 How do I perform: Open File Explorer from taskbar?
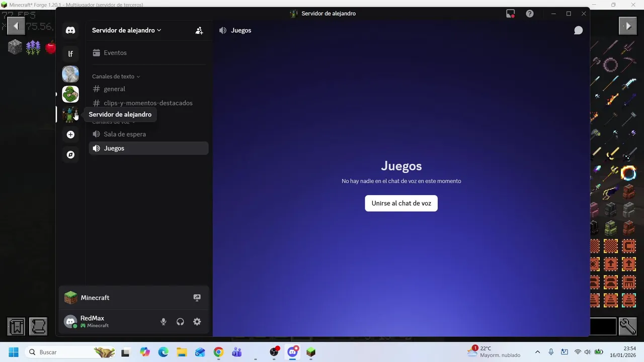pyautogui.click(x=182, y=352)
